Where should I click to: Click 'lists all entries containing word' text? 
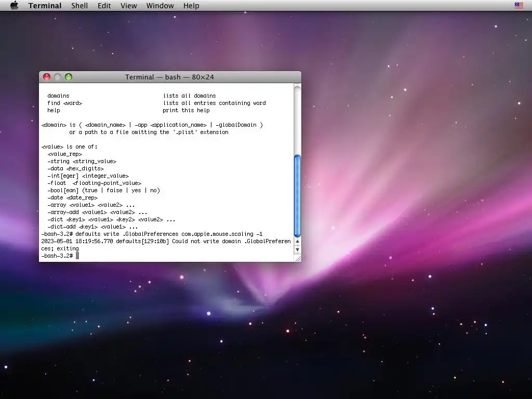(x=215, y=103)
